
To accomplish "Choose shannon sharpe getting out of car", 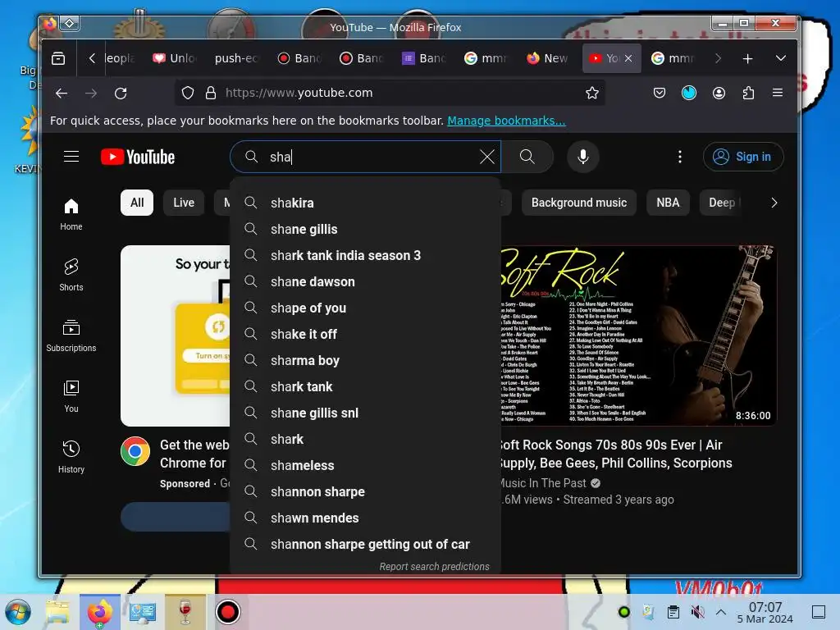I will [x=365, y=545].
